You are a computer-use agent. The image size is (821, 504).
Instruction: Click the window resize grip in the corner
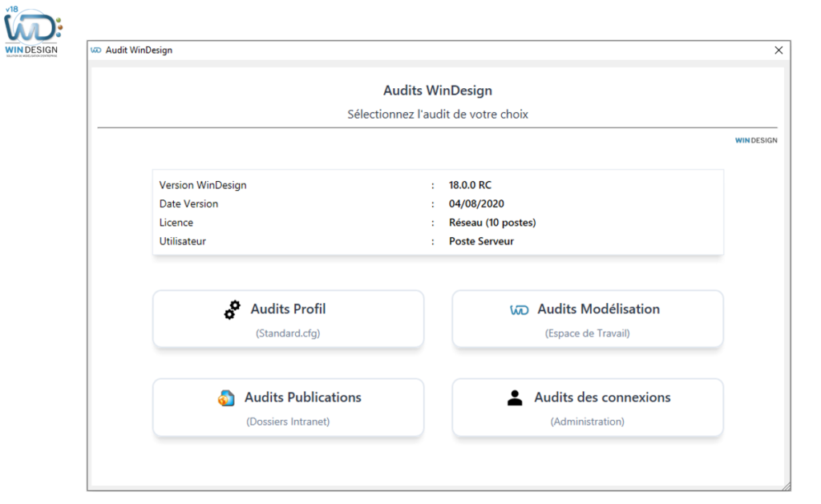click(x=786, y=486)
